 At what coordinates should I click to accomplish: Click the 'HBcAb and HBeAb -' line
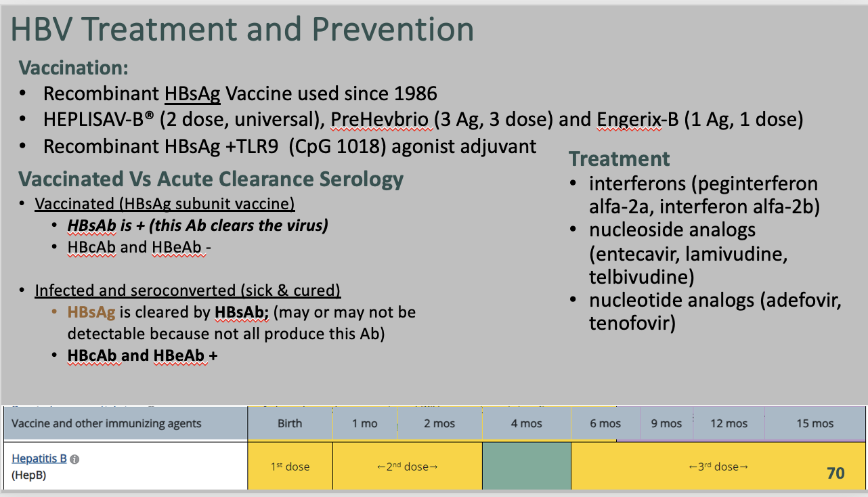coord(139,247)
